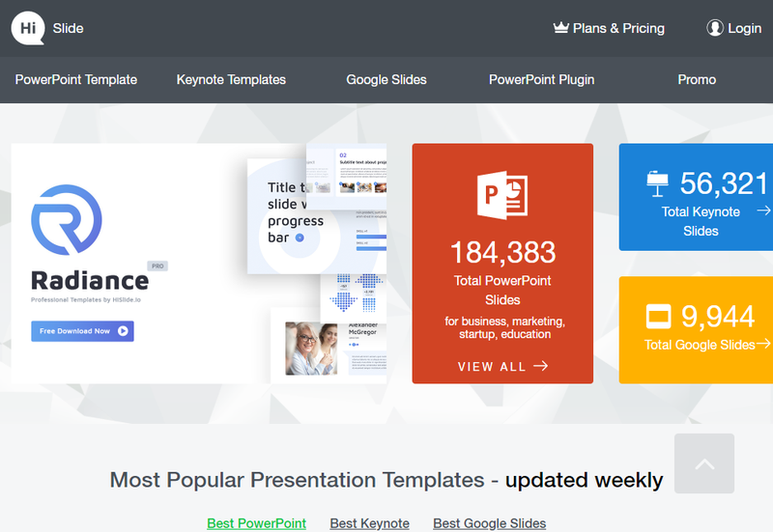This screenshot has width=773, height=532.
Task: Click the Total Keynote Slides label
Action: 701,221
